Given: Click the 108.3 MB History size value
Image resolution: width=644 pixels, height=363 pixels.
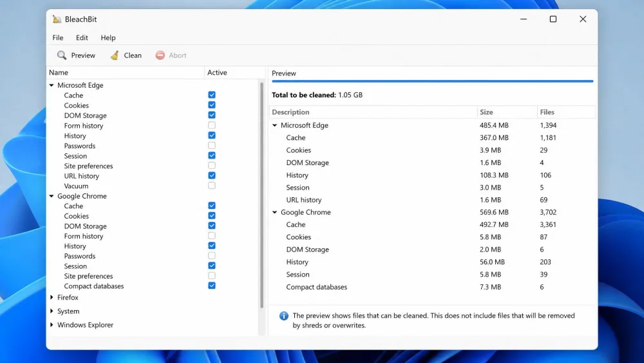Looking at the screenshot, I should (494, 175).
